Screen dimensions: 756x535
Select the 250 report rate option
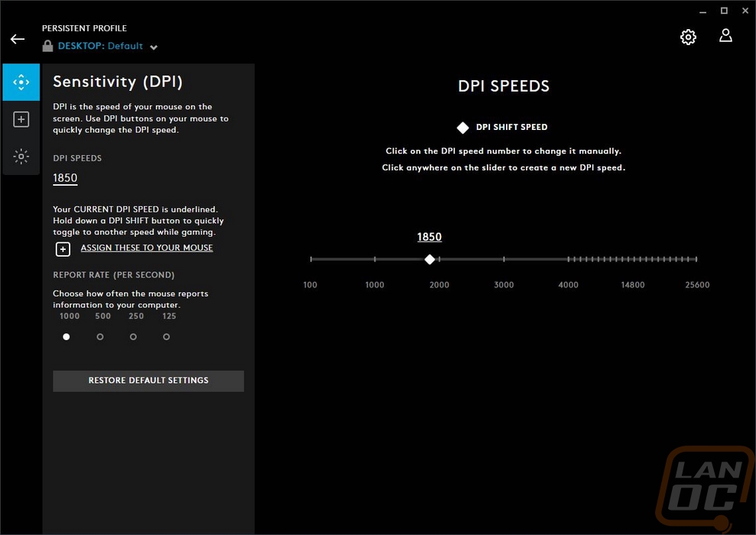tap(134, 336)
